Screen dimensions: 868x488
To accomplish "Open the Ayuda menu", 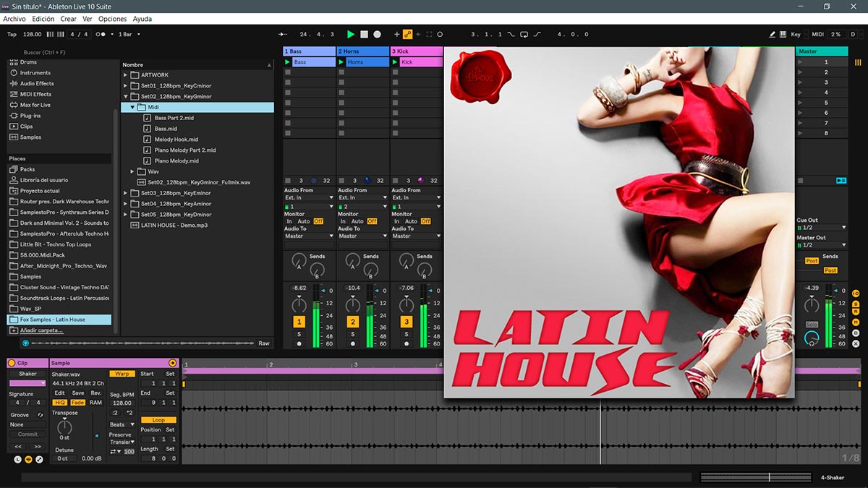I will [142, 19].
